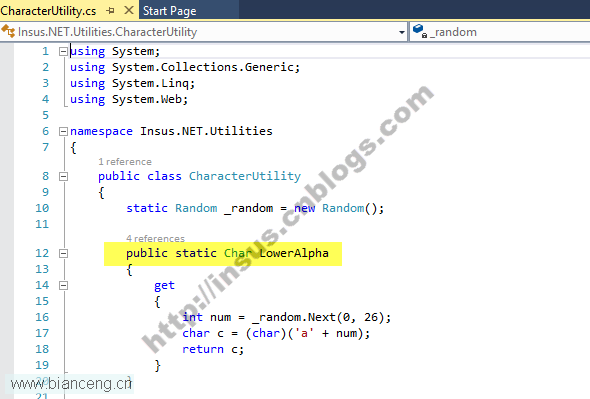
Task: Click line number 16 in the margin
Action: [42, 317]
